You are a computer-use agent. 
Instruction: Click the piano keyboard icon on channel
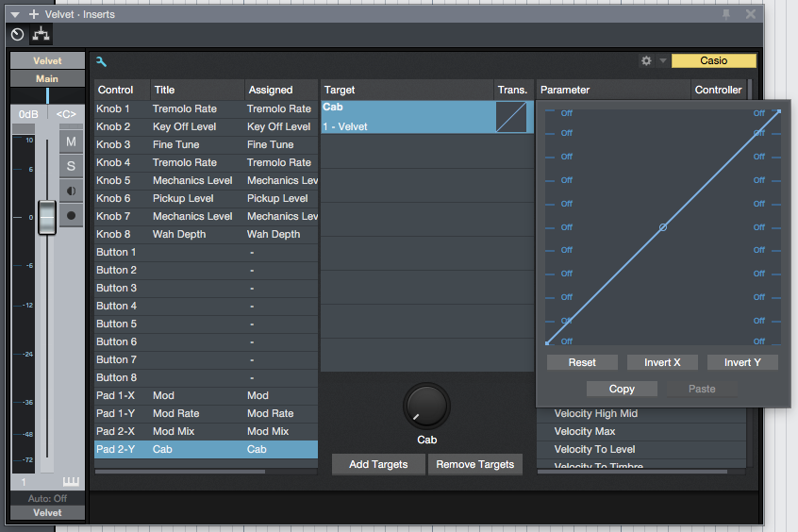point(72,482)
